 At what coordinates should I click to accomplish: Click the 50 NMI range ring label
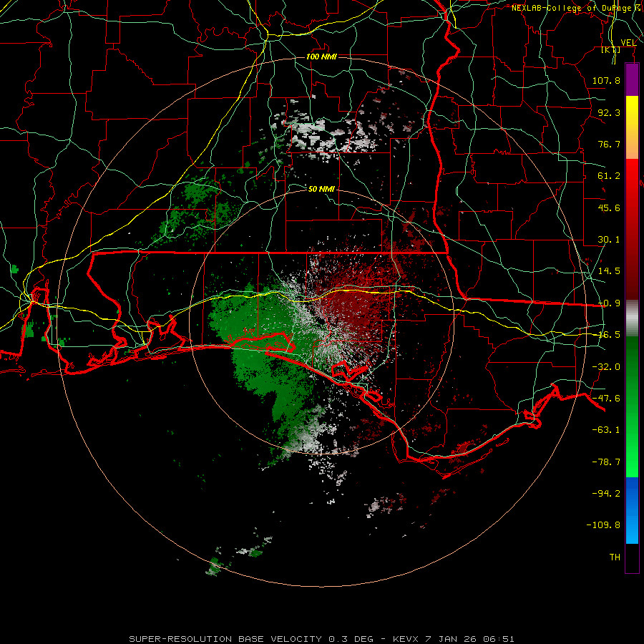[321, 189]
